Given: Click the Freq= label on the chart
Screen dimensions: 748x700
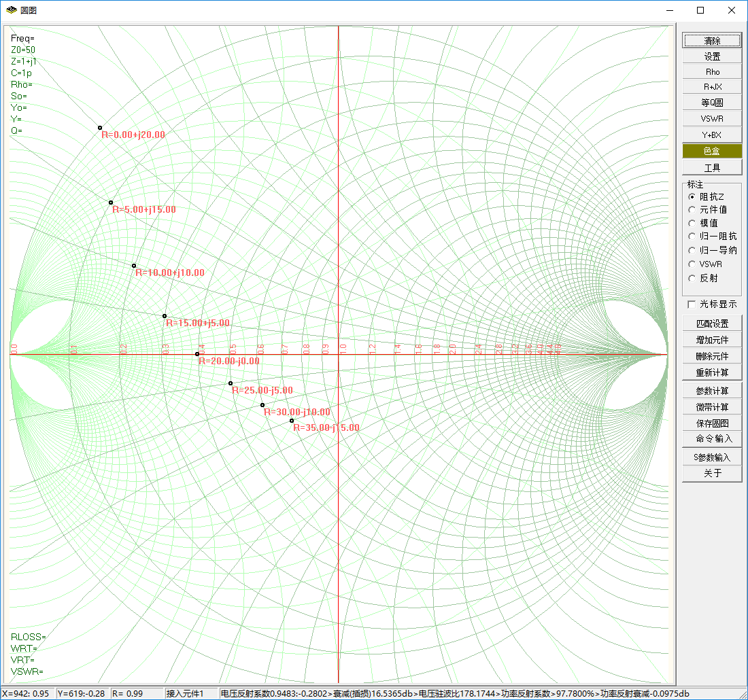Looking at the screenshot, I should click(22, 38).
